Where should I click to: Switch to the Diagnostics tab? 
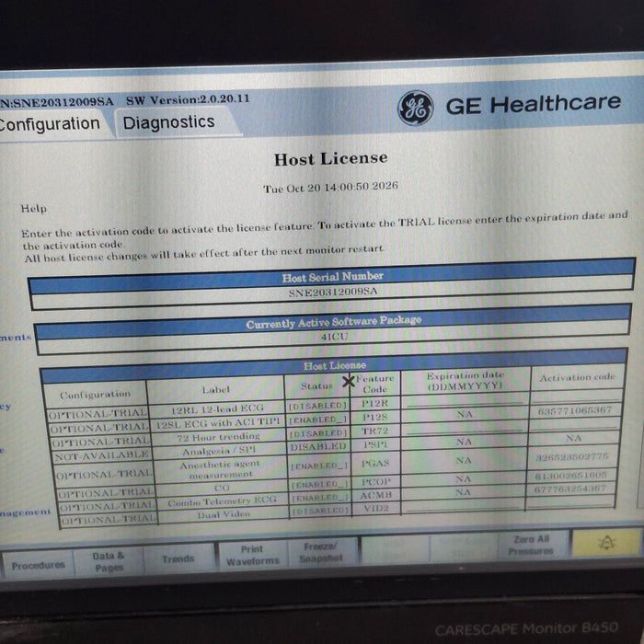tap(168, 122)
